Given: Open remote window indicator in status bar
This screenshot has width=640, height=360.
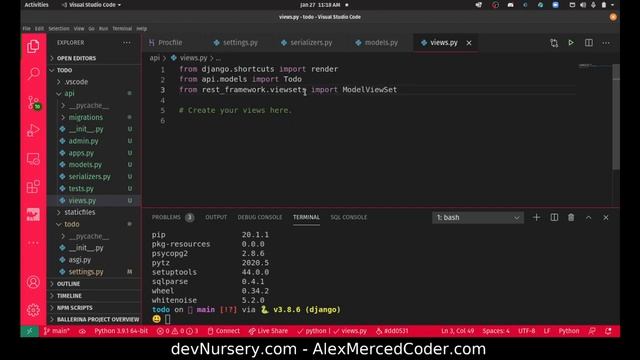Looking at the screenshot, I should coord(29,331).
